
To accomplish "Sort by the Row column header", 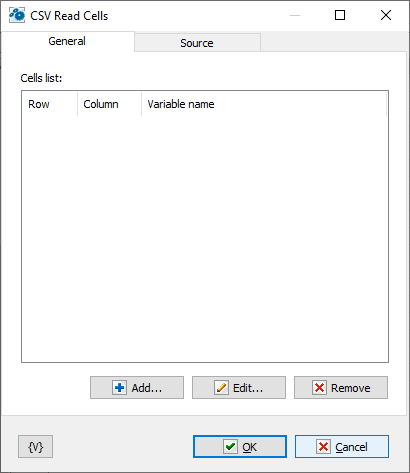I will pos(50,104).
